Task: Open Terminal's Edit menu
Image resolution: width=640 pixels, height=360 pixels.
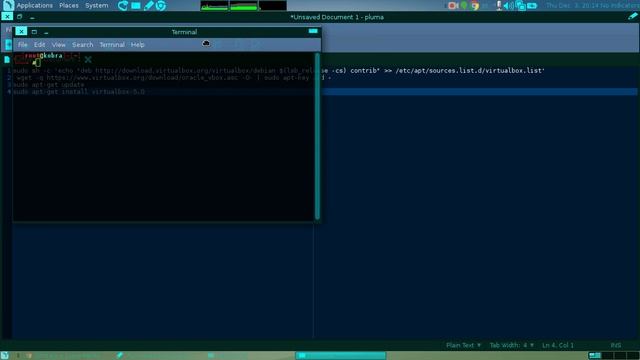Action: 39,44
